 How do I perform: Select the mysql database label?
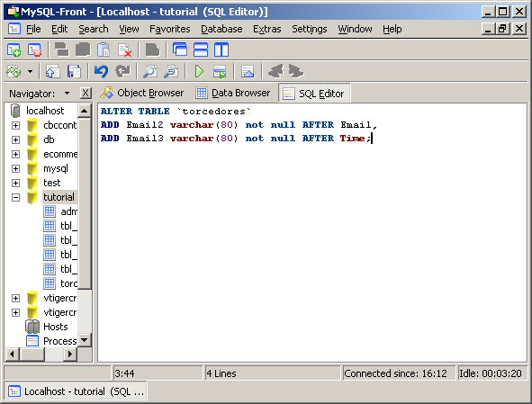56,168
